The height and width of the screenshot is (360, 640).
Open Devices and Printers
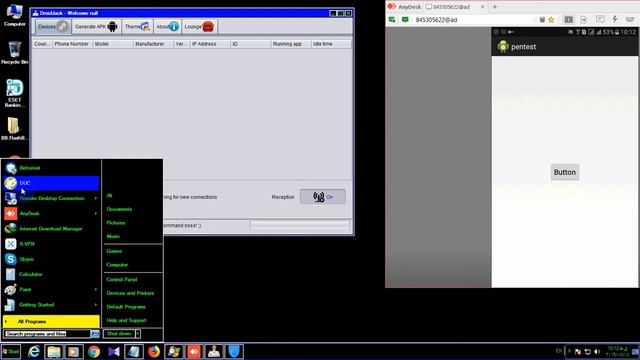pyautogui.click(x=130, y=293)
